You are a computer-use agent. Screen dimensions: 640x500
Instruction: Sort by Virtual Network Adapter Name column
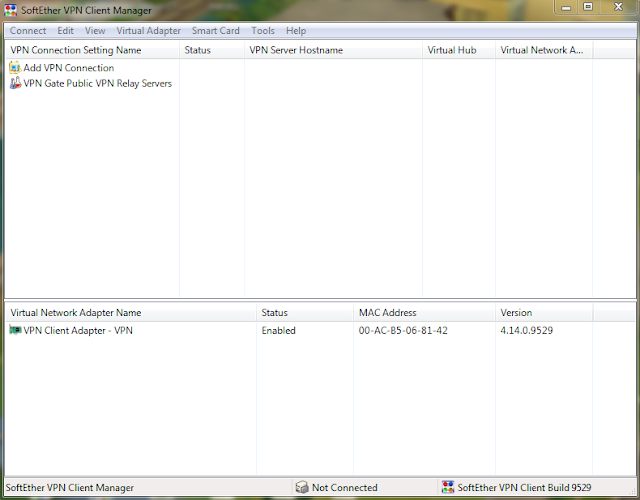(131, 313)
